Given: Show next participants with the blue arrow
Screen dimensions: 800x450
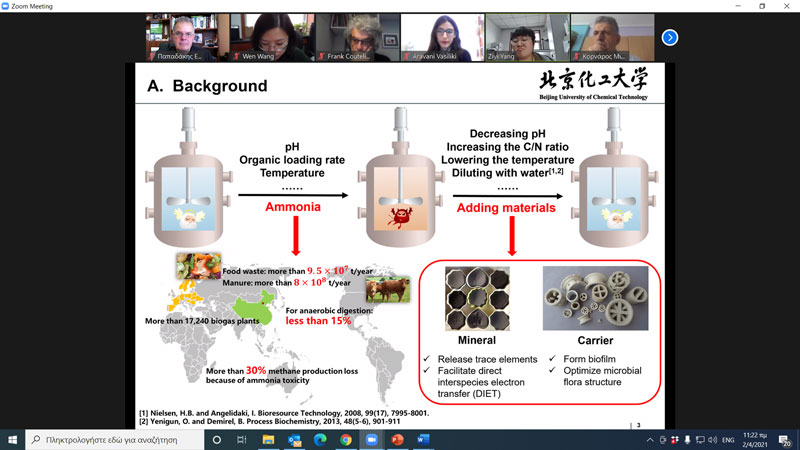Looking at the screenshot, I should point(670,37).
